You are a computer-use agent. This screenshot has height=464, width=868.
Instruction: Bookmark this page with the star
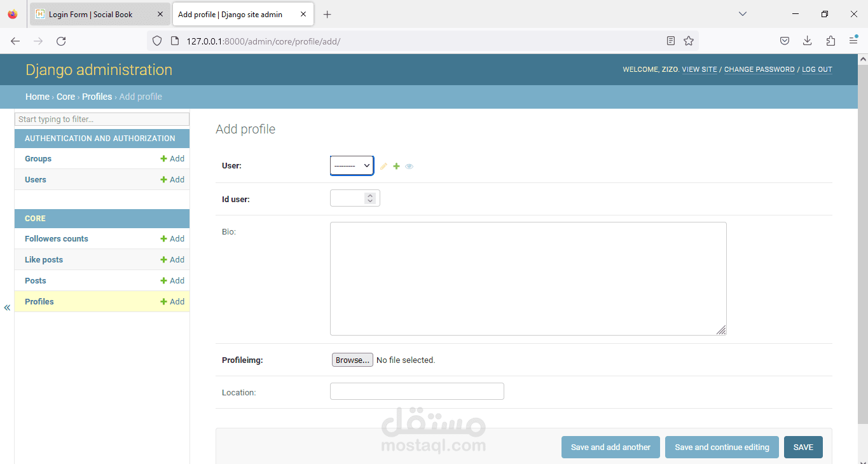[x=689, y=41]
